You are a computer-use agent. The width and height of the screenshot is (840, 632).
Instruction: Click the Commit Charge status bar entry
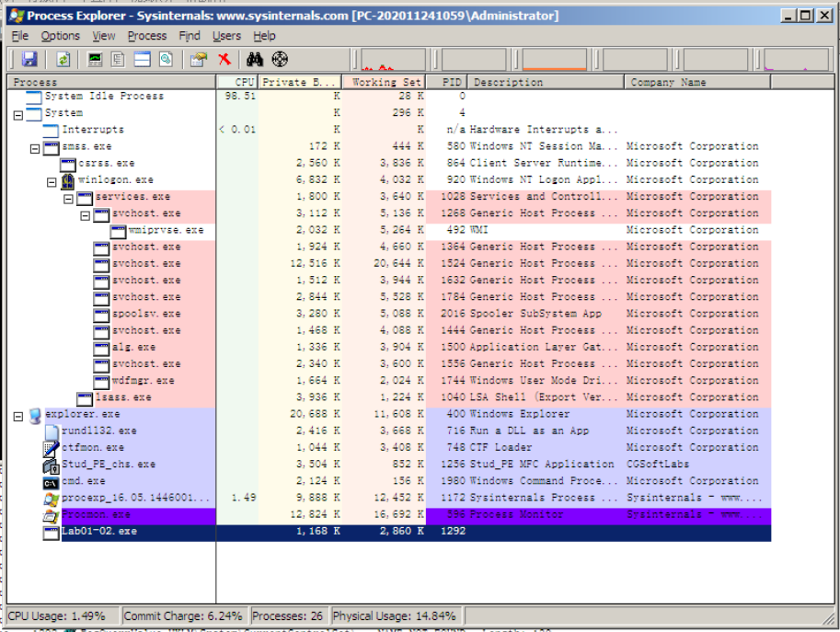point(183,616)
